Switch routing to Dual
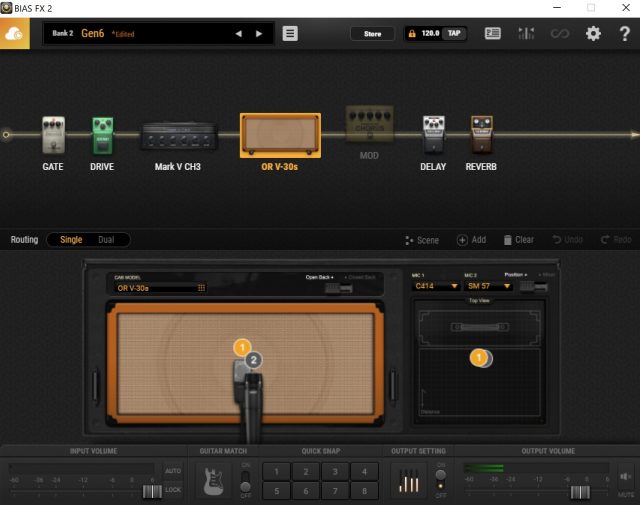 coord(106,240)
